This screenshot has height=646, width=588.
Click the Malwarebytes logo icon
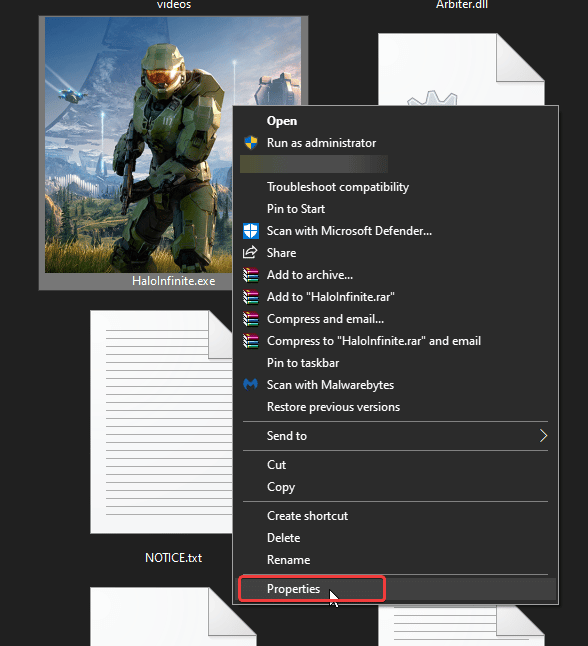click(x=250, y=384)
